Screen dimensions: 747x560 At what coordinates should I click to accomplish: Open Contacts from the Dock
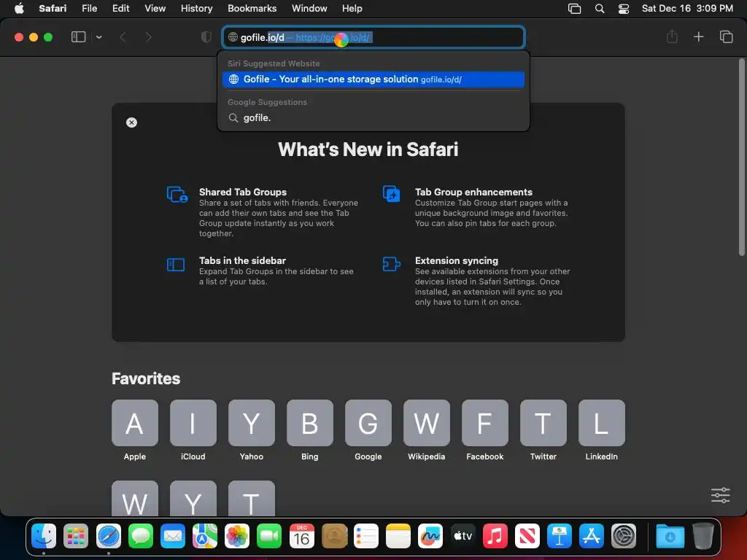pos(334,536)
